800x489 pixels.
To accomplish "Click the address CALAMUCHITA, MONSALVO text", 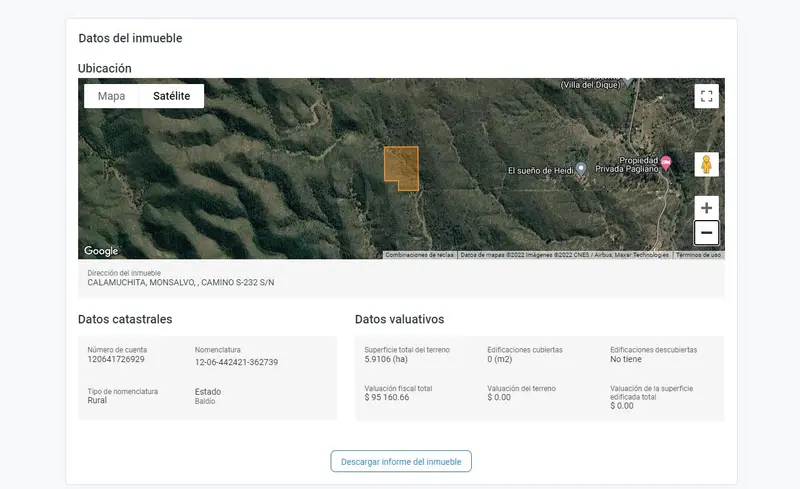I will click(181, 282).
